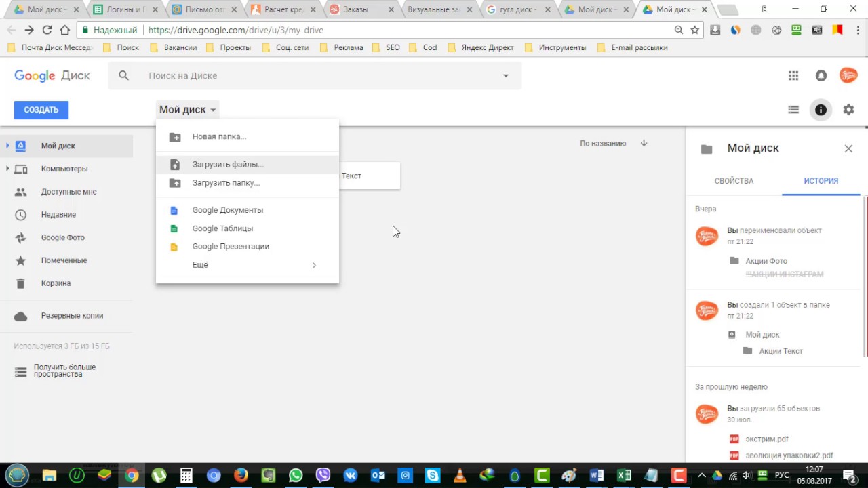Open эволюция упаковки2.pdf in history
The width and height of the screenshot is (868, 488).
click(789, 455)
